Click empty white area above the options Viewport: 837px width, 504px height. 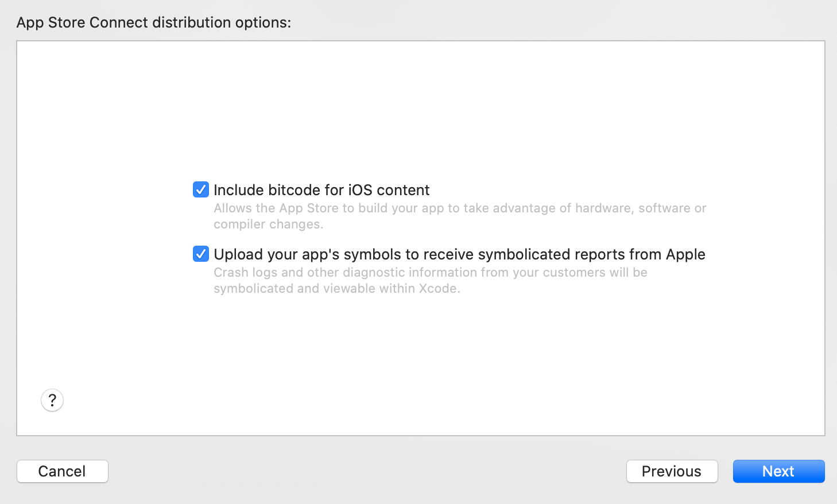(x=420, y=109)
